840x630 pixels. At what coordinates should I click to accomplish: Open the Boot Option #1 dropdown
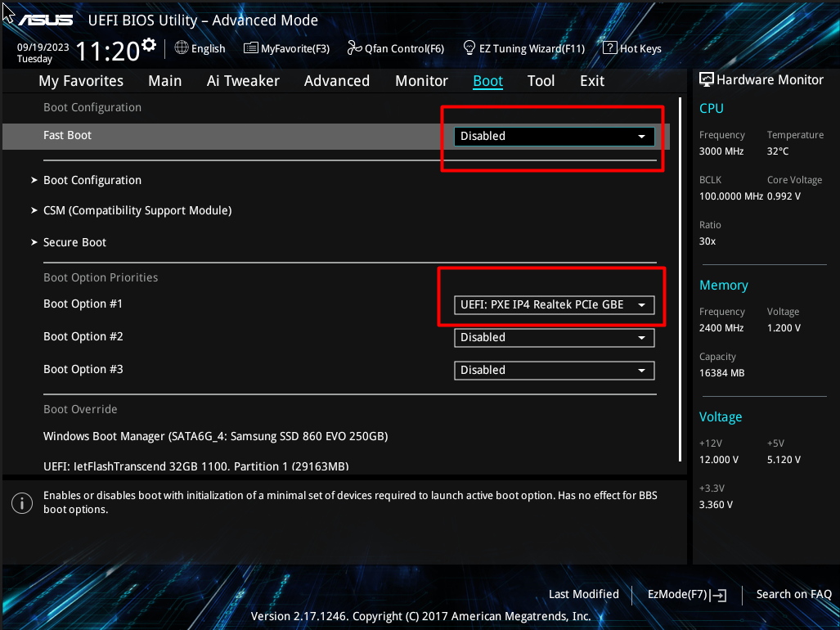pos(554,304)
